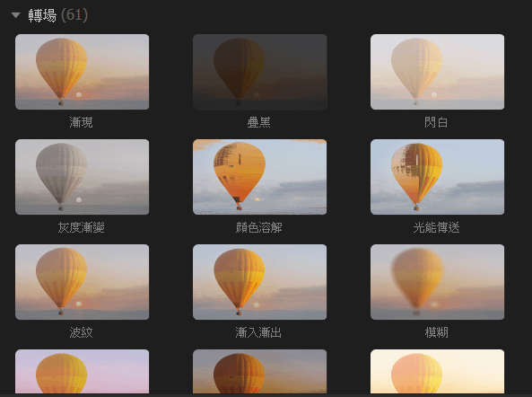Click the 顏色溶解 text label
This screenshot has height=397, width=532.
(259, 227)
